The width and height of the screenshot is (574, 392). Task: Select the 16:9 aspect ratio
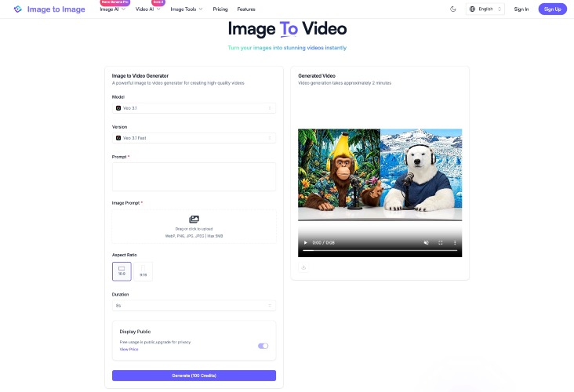tap(122, 271)
